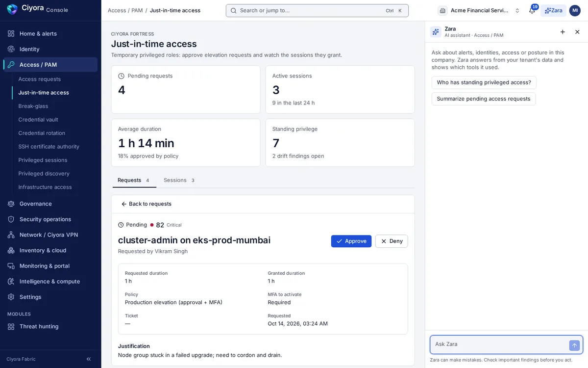Image resolution: width=588 pixels, height=368 pixels.
Task: Deny the cluster-admin request
Action: [392, 241]
